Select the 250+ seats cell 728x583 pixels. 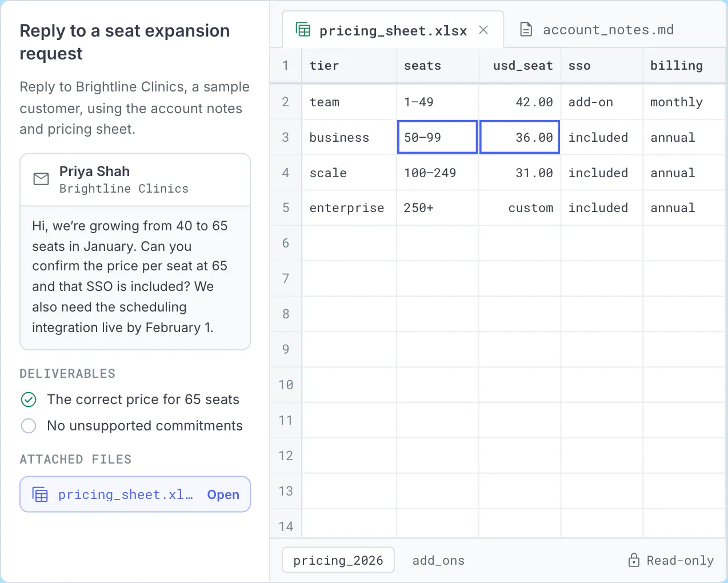[x=437, y=208]
